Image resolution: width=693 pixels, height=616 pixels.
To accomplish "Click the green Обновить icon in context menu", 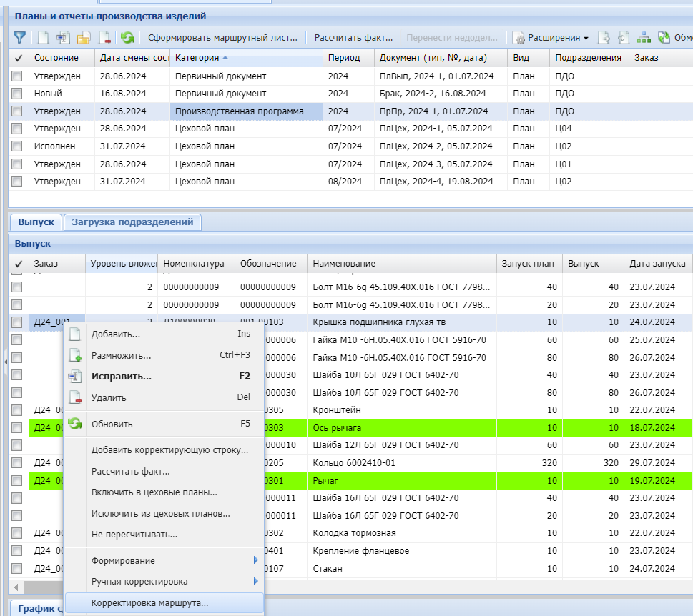I will click(x=75, y=424).
